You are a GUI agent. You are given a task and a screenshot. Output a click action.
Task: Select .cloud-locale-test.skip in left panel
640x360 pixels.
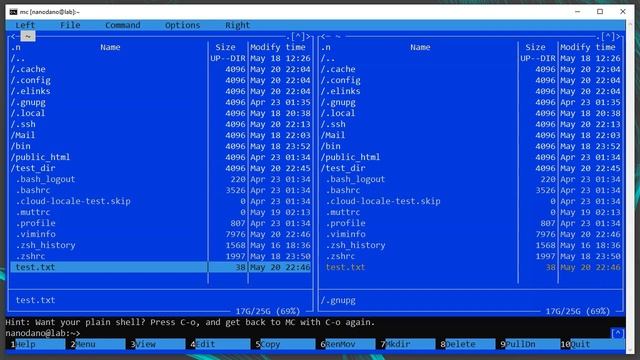[x=160, y=201]
